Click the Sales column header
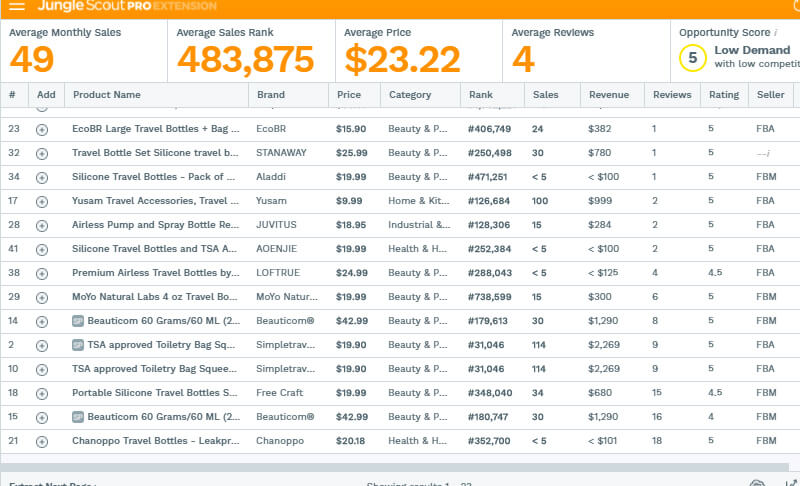Screen dimensions: 800x486 546,95
